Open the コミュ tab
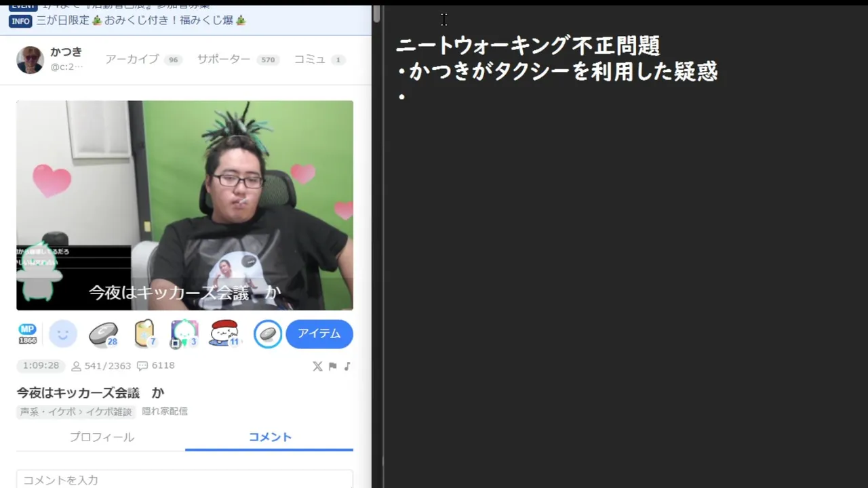The height and width of the screenshot is (488, 868). (319, 60)
